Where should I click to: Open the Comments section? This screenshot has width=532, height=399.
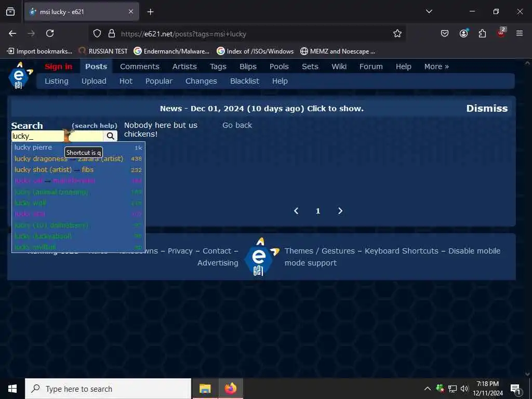click(x=139, y=66)
